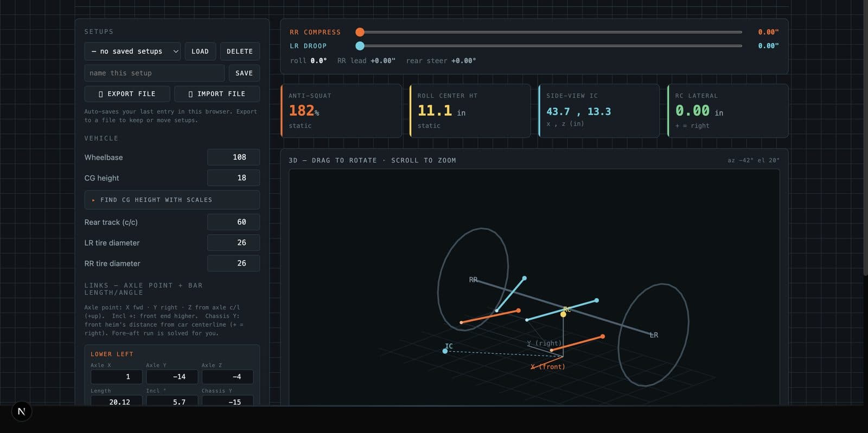Click the Roll Center Ht 11.1 in card
Viewport: 868px width, 433px height.
point(470,111)
